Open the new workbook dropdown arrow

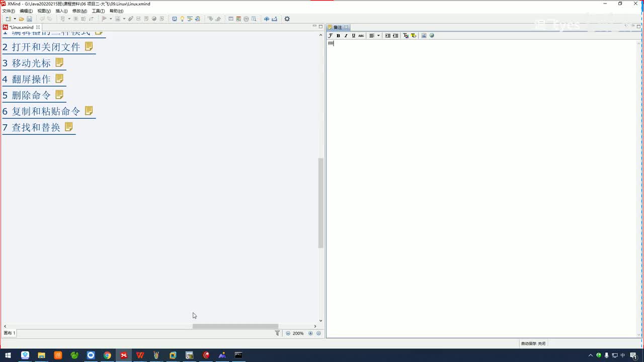15,19
